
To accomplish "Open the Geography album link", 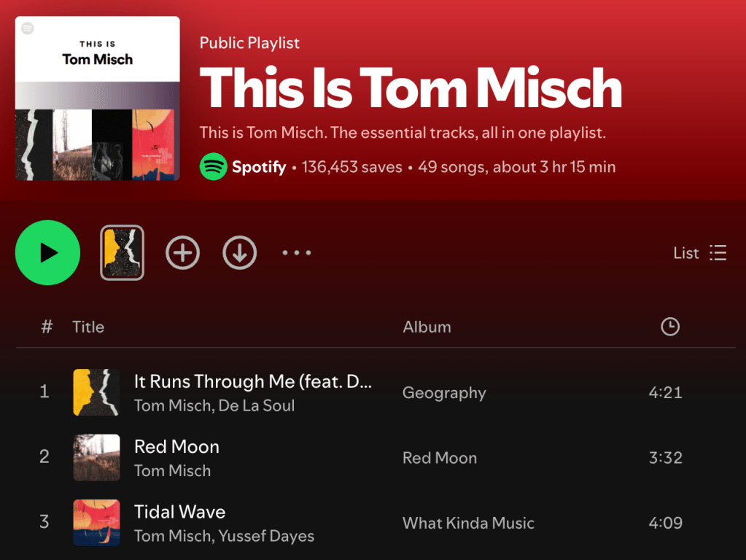I will click(444, 393).
